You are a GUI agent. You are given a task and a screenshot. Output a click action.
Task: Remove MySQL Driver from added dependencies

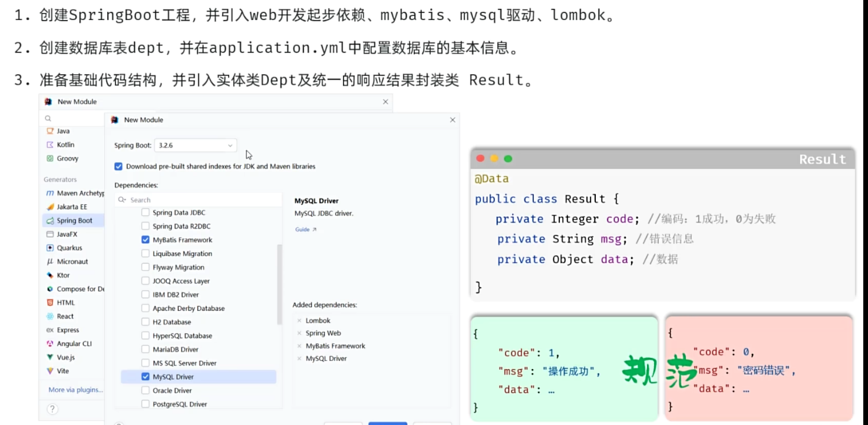pyautogui.click(x=299, y=358)
